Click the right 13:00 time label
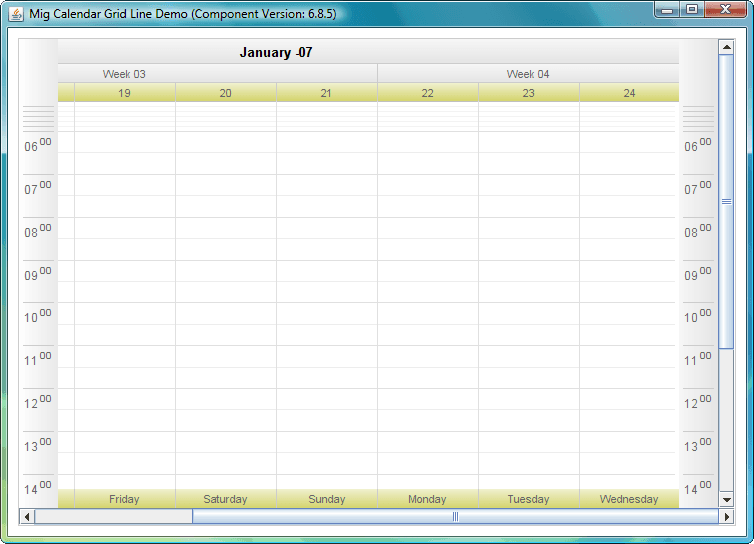 pyautogui.click(x=698, y=445)
